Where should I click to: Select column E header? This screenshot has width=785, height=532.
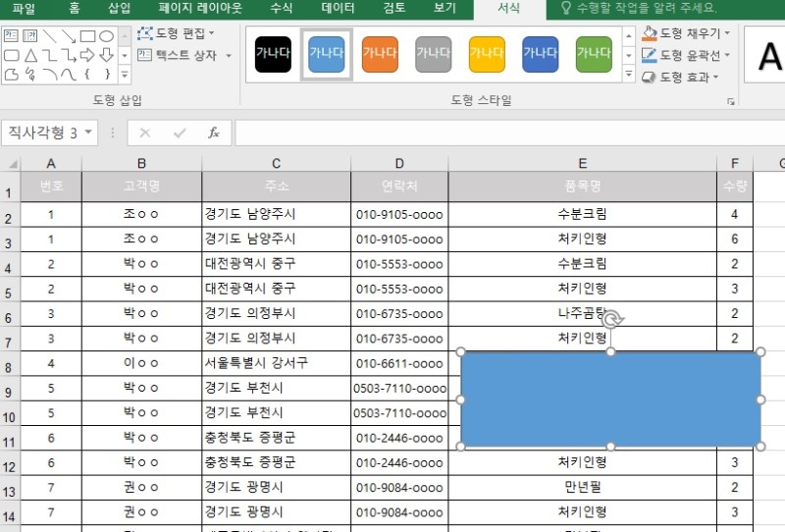tap(582, 164)
